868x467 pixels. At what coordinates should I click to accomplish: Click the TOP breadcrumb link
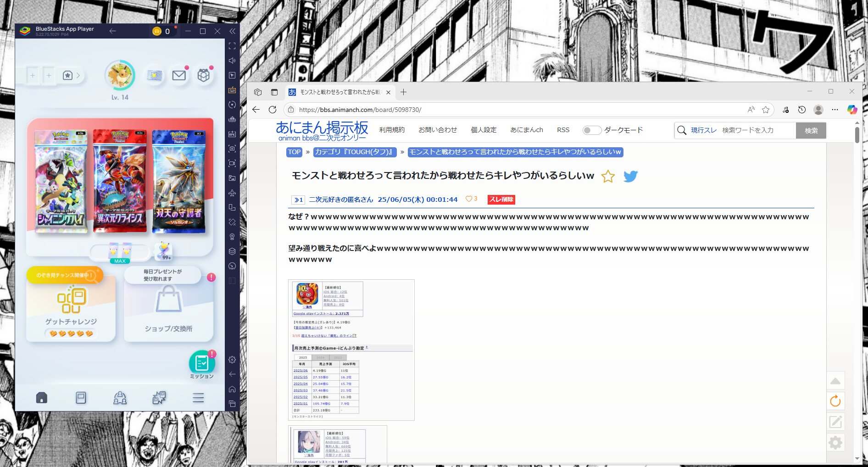pos(294,152)
